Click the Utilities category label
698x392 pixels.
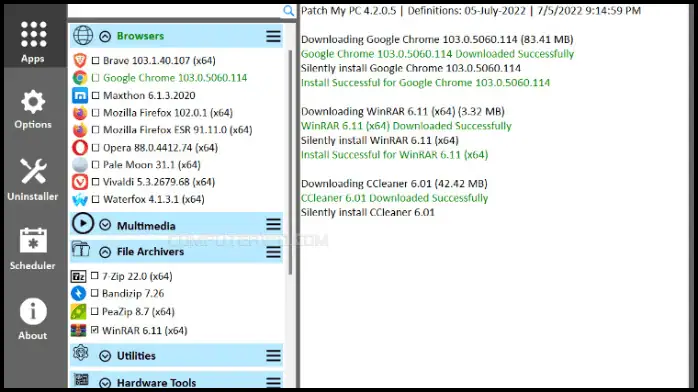136,356
